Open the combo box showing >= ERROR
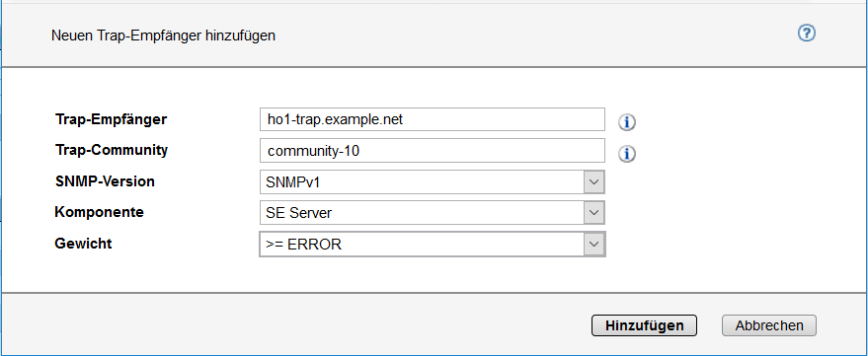Screen dimensions: 868x356 tap(432, 244)
